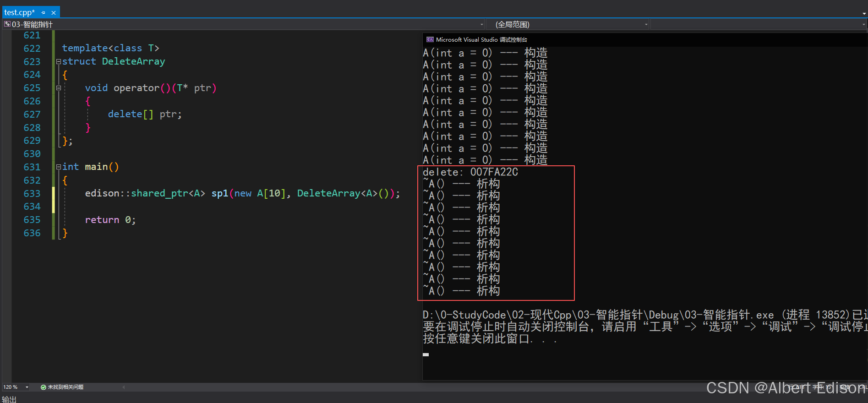Click the delete[] keyword in the code
Screen dimensions: 868x403
[x=131, y=114]
